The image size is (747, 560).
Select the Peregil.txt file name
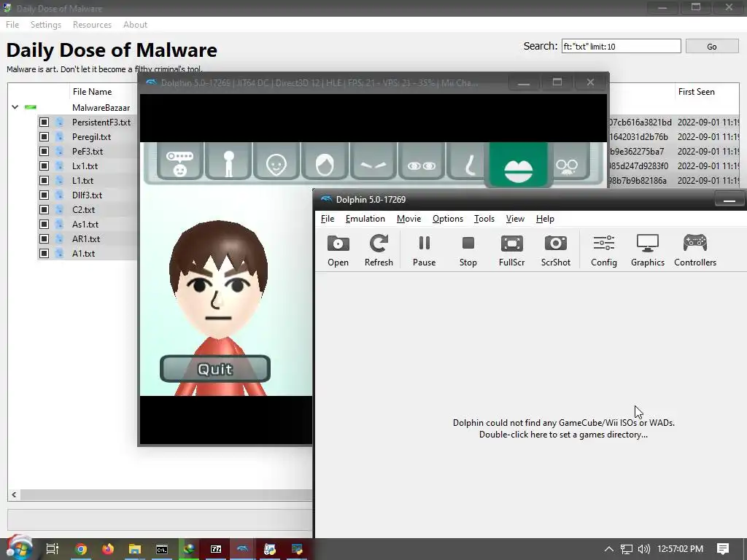(x=91, y=136)
